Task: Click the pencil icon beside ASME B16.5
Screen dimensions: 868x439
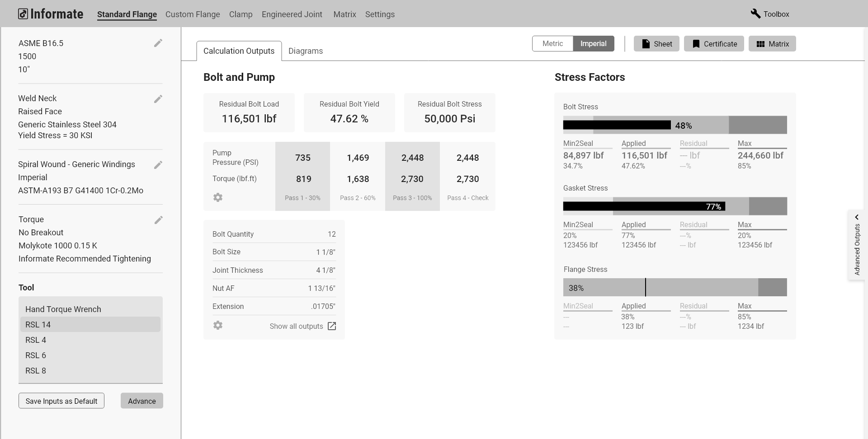Action: tap(158, 43)
